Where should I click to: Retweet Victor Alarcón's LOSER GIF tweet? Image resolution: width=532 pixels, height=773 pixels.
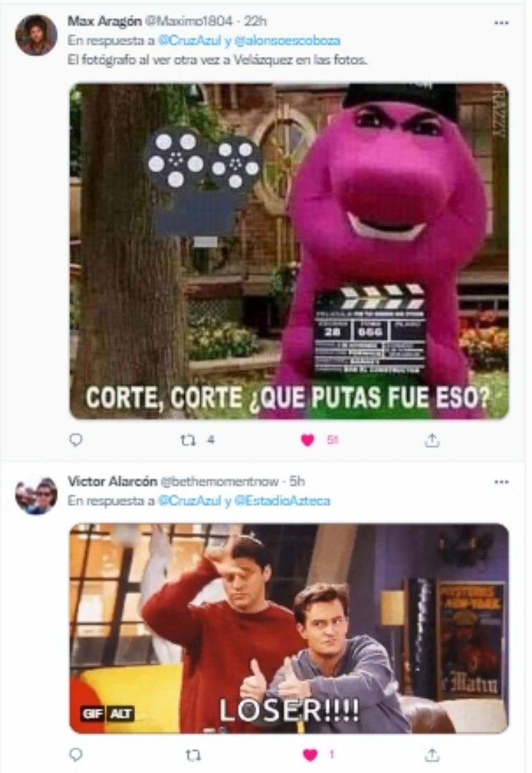coord(193,754)
